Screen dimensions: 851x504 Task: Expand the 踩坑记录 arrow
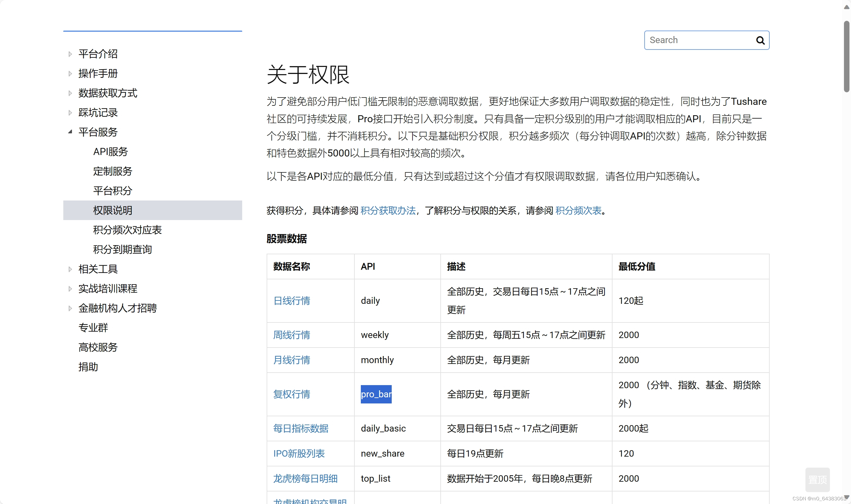point(70,113)
